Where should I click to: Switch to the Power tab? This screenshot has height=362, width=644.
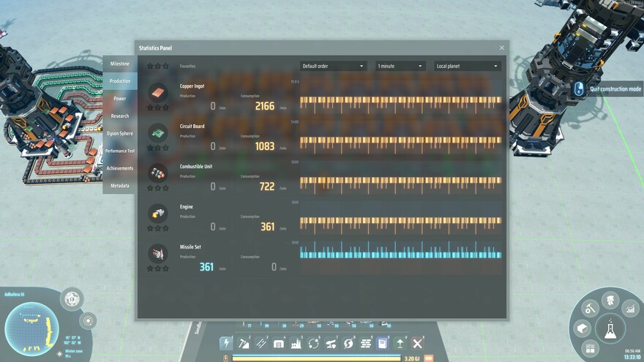pos(119,99)
